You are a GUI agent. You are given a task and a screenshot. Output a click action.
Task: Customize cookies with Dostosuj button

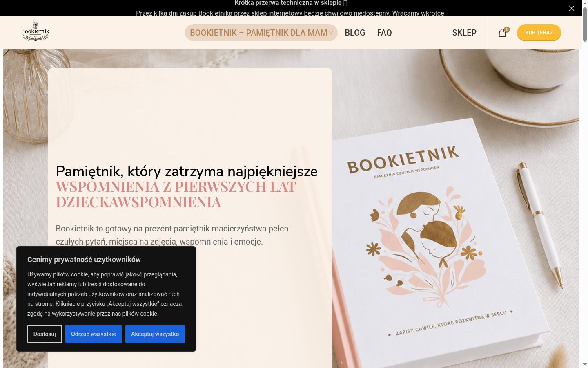pos(45,334)
